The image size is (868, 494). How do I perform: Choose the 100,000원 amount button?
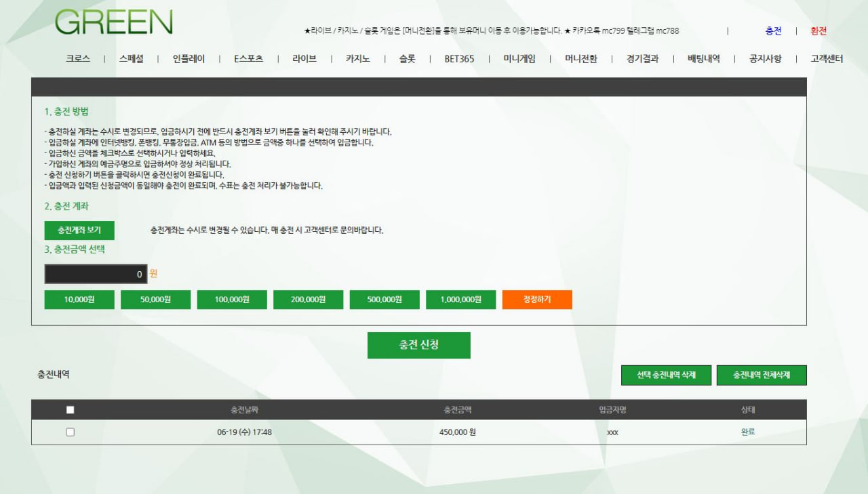232,300
